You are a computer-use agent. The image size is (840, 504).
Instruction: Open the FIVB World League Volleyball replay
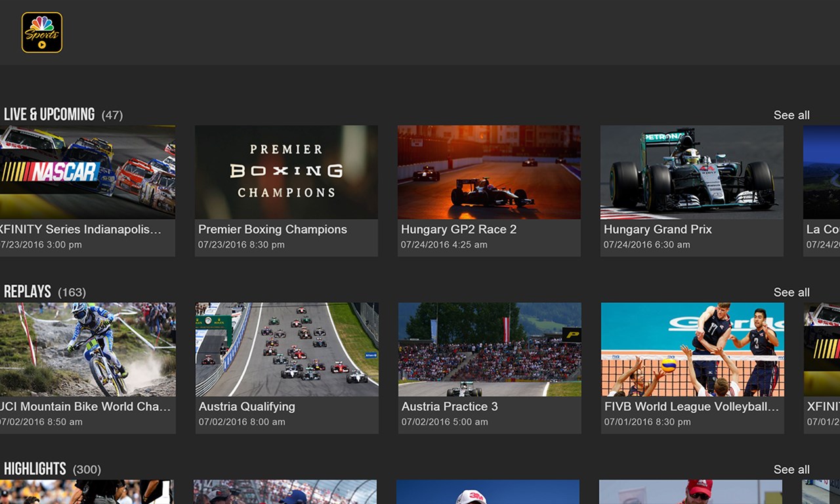point(691,348)
